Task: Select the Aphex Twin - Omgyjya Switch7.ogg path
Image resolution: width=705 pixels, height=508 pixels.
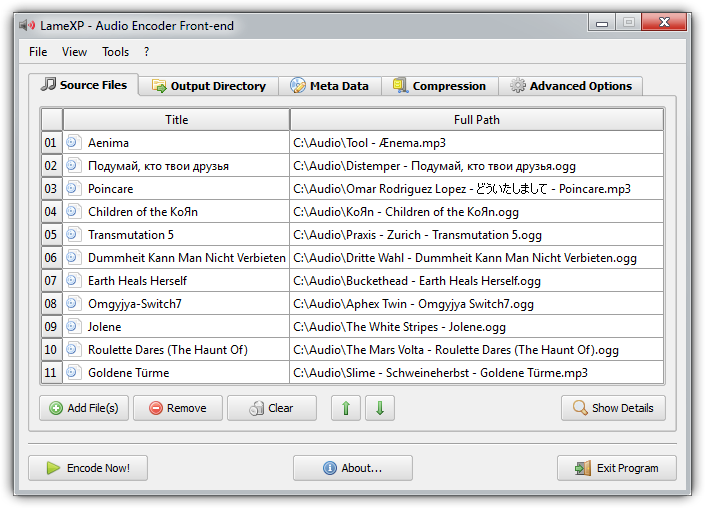Action: (x=413, y=304)
